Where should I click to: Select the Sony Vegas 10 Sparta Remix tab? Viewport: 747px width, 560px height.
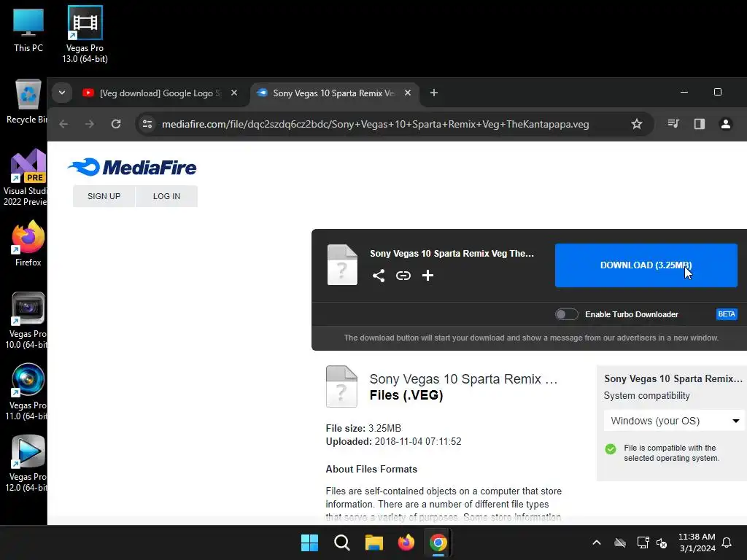(333, 93)
